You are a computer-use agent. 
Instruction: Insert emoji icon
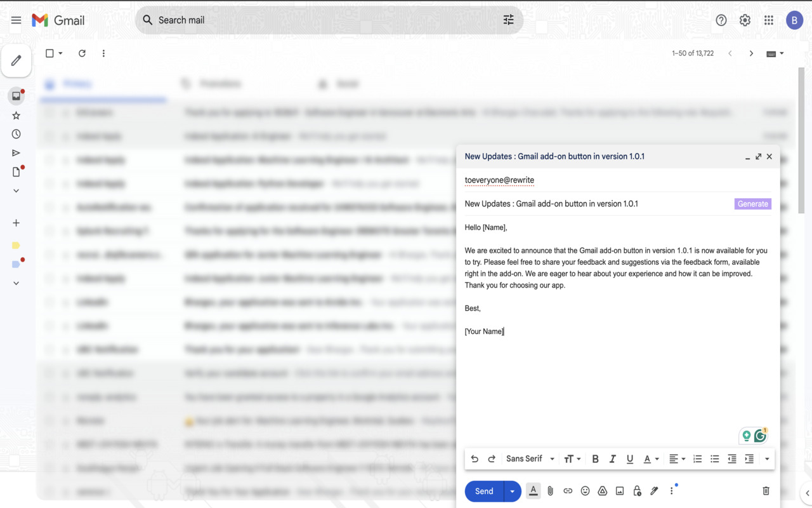585,491
